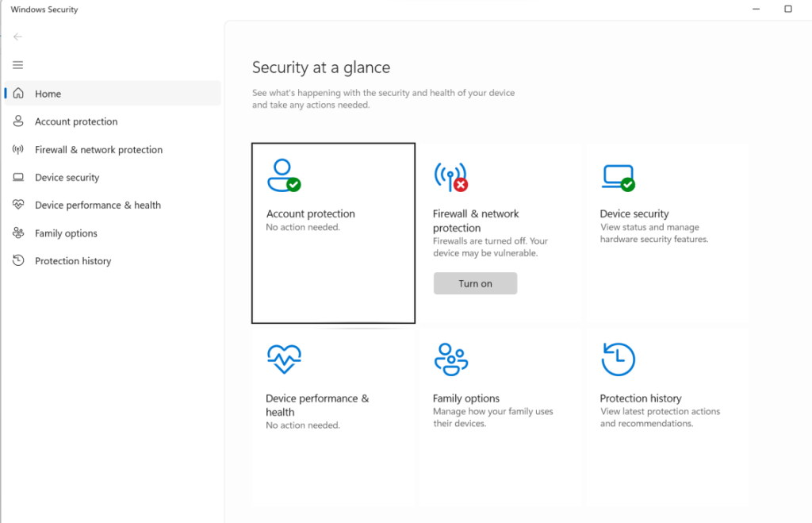Click the Family options people icon tile
Viewport: 812px width, 523px height.
coord(450,360)
